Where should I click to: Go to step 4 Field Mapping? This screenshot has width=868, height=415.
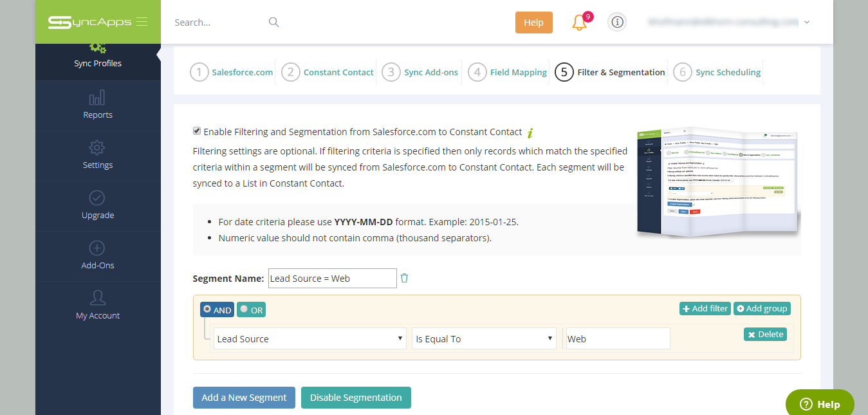[x=508, y=72]
